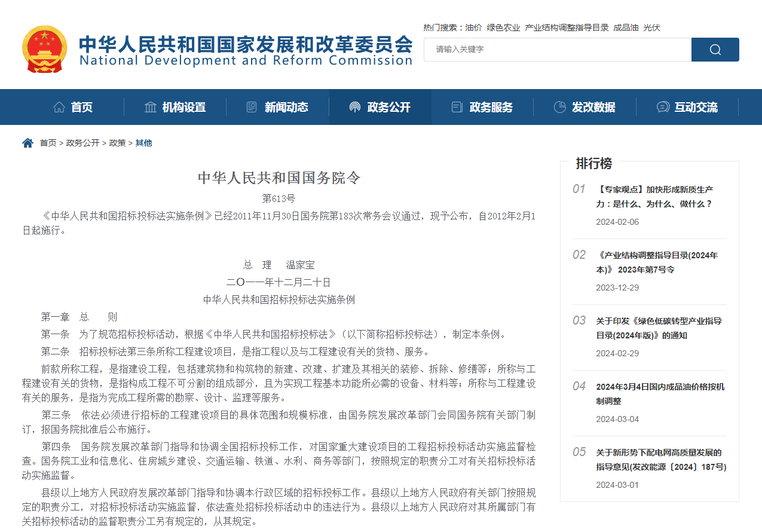Open ranking article 《产业结构调整指导目录(2024年本)》
The width and height of the screenshot is (762, 532).
point(657,262)
